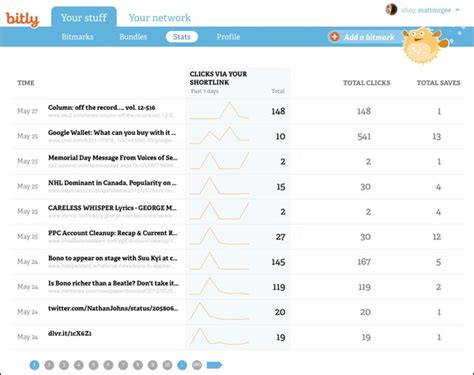Click the TIME column header
This screenshot has width=474, height=375.
click(26, 83)
